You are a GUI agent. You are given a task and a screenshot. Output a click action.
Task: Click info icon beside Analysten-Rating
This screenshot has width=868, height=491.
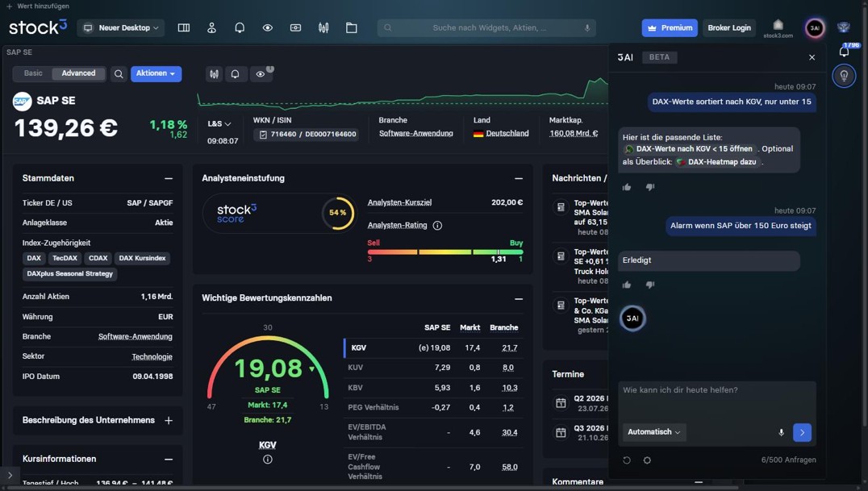(x=437, y=225)
